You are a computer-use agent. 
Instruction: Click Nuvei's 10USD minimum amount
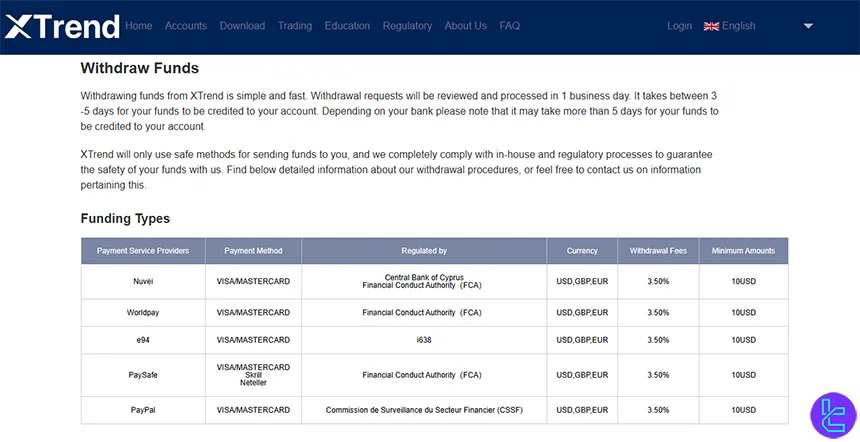744,281
